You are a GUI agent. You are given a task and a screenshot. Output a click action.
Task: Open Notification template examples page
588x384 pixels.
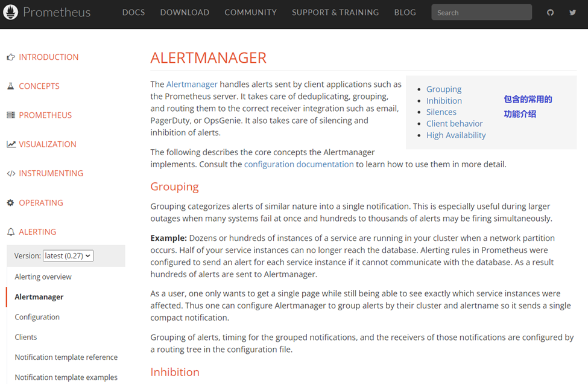(66, 377)
